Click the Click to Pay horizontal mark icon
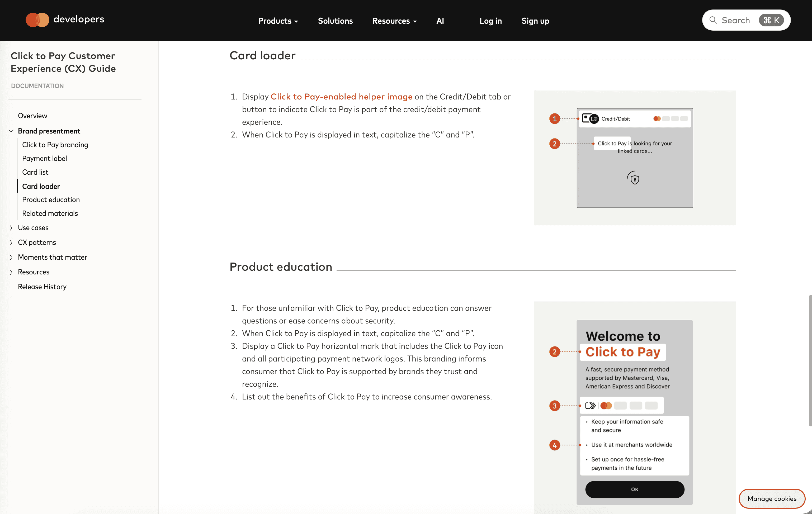 point(591,406)
